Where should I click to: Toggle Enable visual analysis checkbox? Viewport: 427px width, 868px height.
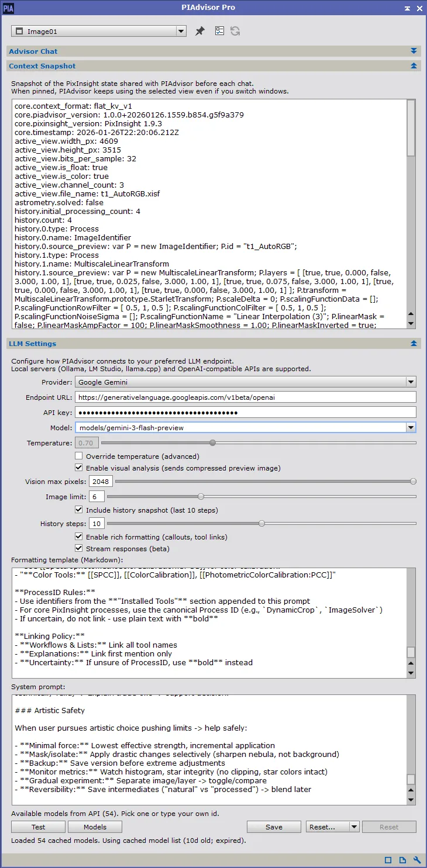click(x=79, y=468)
